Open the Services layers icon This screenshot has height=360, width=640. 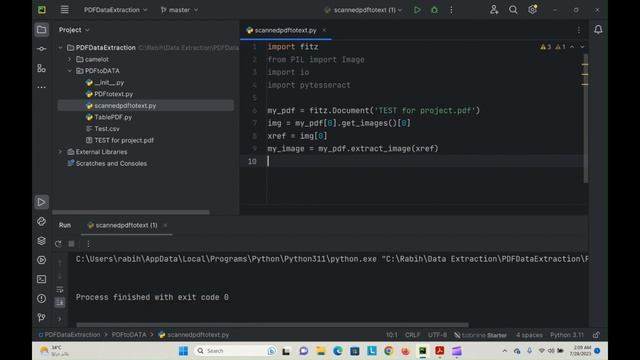coord(41,241)
